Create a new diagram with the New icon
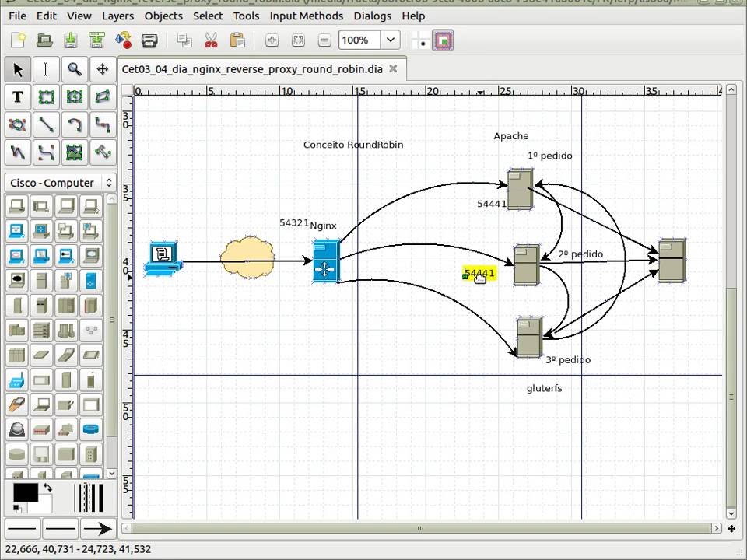The width and height of the screenshot is (747, 560). coord(19,40)
